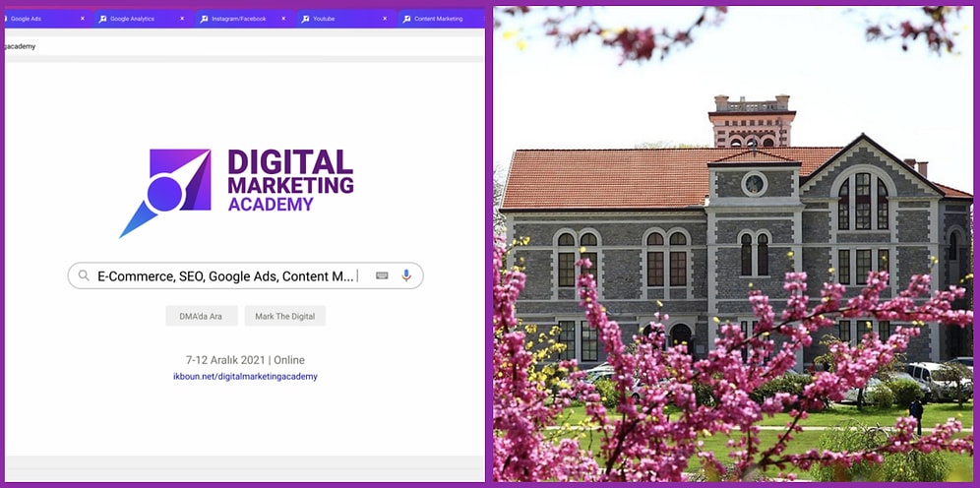This screenshot has height=488, width=980.
Task: Close the Youtube tab
Action: [x=385, y=19]
